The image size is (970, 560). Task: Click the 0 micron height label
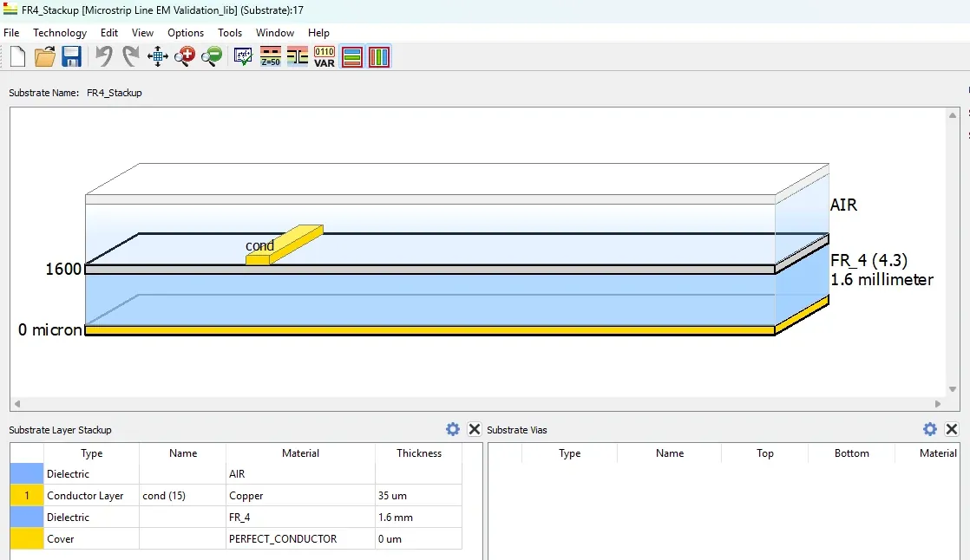coord(49,329)
